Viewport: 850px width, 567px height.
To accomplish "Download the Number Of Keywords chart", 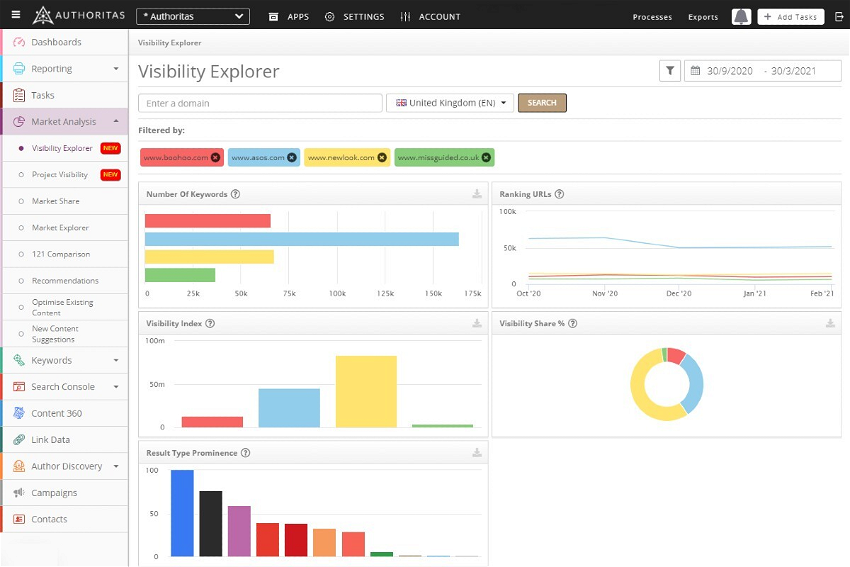I will [x=477, y=195].
